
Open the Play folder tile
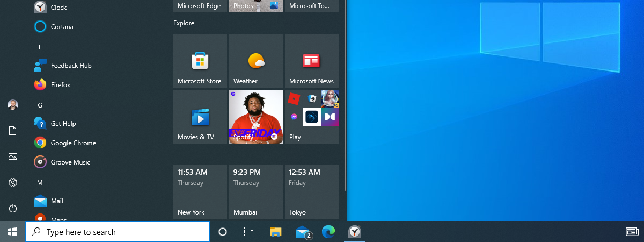312,117
